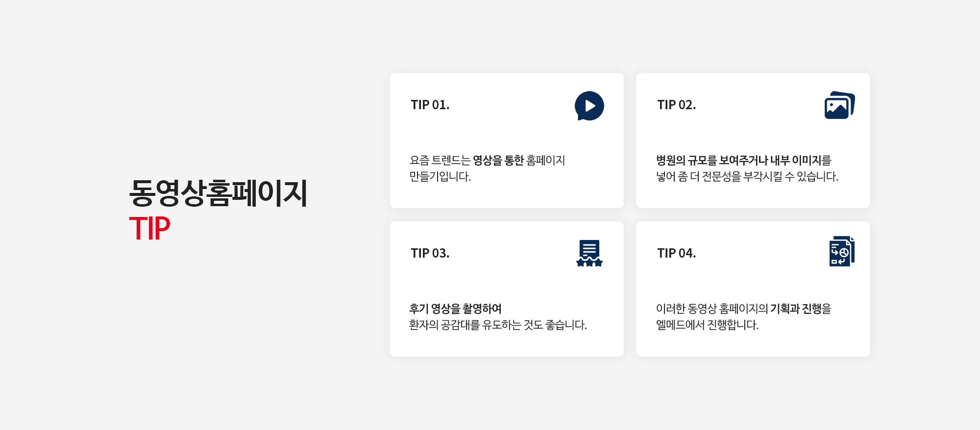Click 환자의 공감대를 유도하는 것도 좋습니다 line
Screen dimensions: 980x430
pyautogui.click(x=498, y=325)
